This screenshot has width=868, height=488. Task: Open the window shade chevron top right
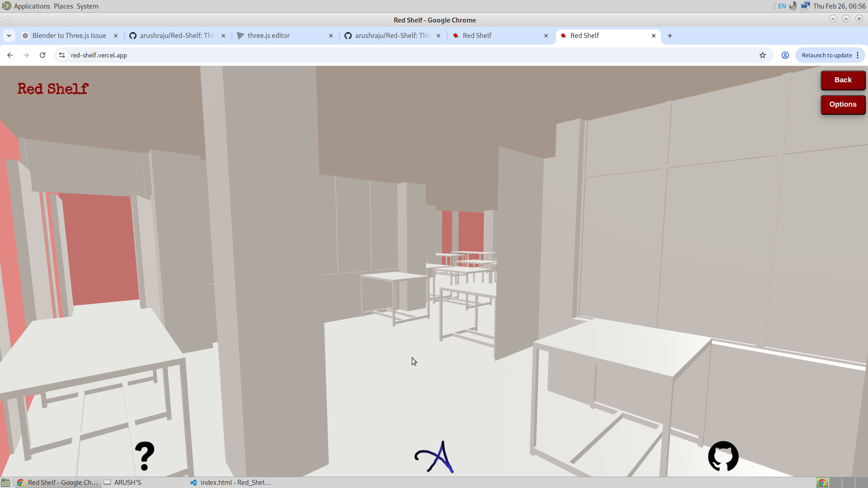coord(833,19)
